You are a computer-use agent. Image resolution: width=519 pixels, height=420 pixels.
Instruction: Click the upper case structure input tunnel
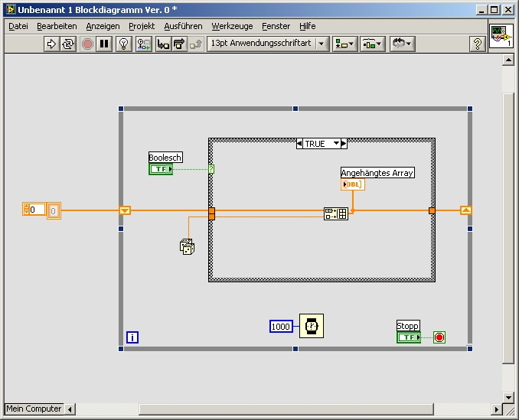212,210
